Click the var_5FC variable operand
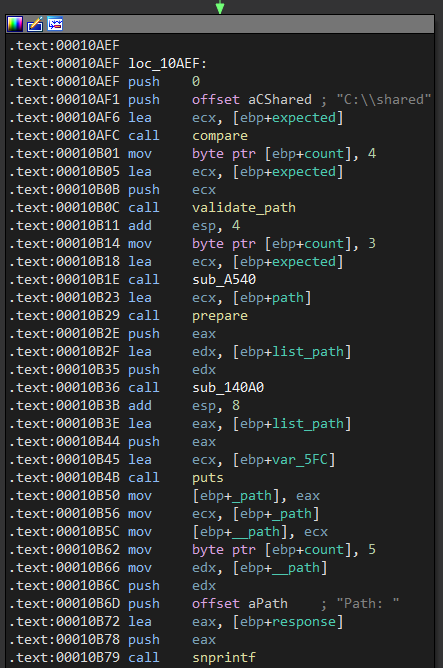Image resolution: width=443 pixels, height=668 pixels. 300,460
